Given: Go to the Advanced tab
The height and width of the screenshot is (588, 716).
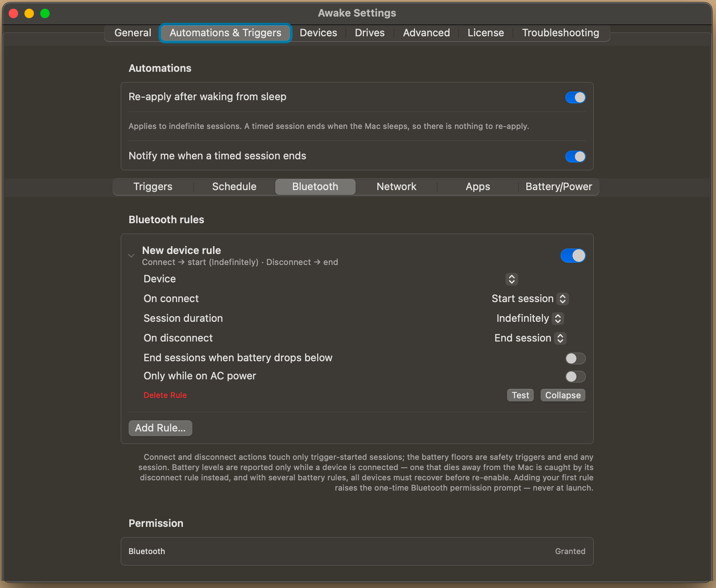Looking at the screenshot, I should (x=426, y=33).
